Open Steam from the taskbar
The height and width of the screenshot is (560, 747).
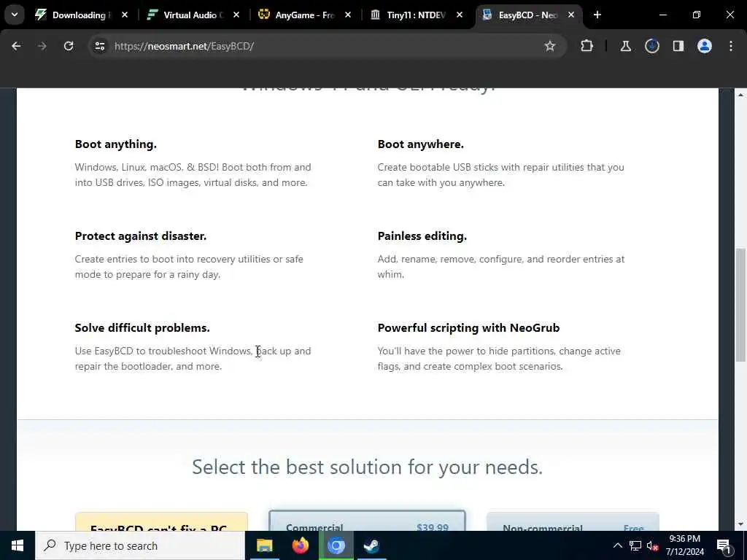pyautogui.click(x=371, y=545)
